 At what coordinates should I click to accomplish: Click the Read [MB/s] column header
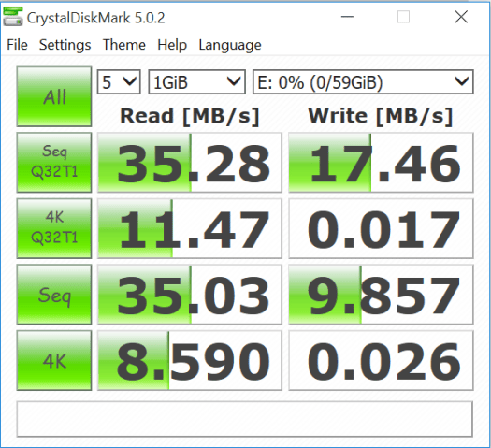[190, 116]
